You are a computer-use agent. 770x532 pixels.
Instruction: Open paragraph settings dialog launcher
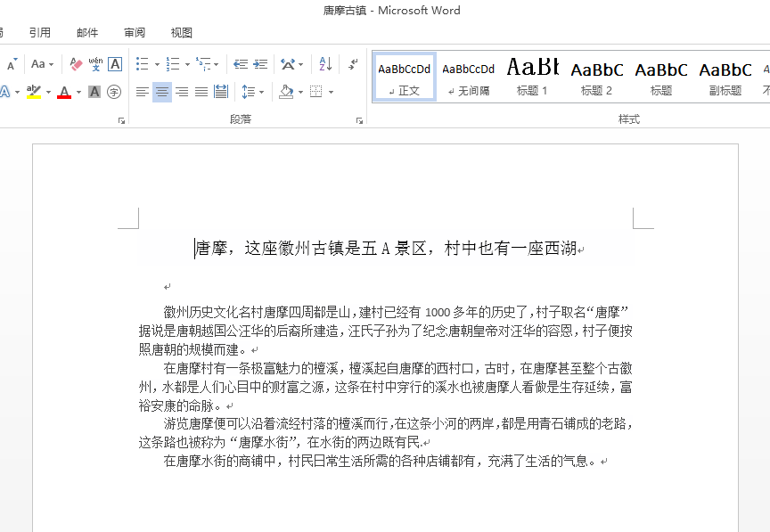(x=359, y=120)
